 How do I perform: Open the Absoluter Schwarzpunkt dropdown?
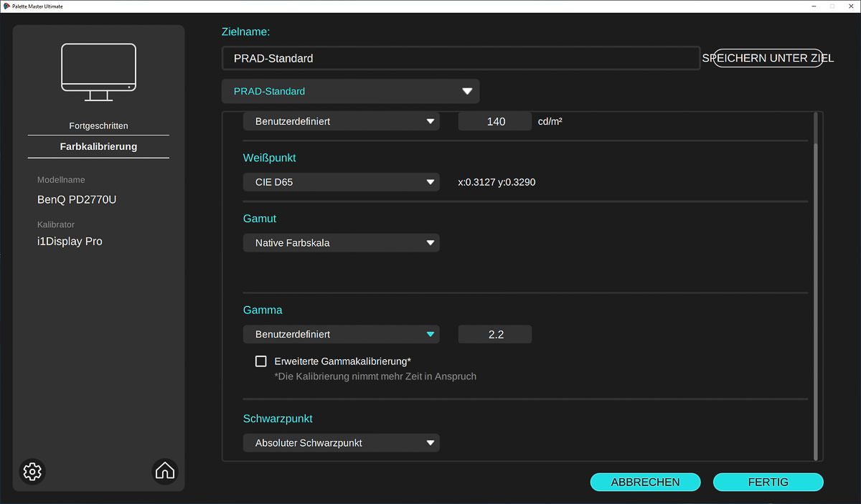point(341,443)
